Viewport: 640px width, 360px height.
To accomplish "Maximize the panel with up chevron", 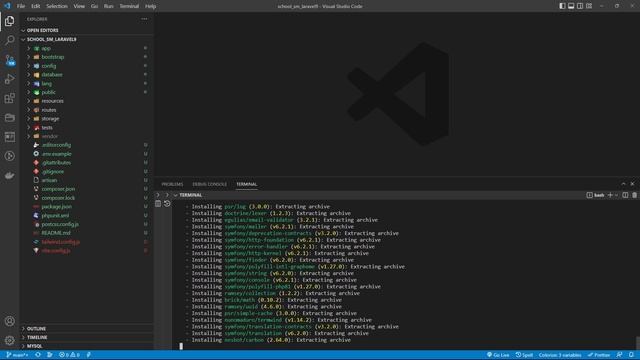I will click(x=623, y=184).
